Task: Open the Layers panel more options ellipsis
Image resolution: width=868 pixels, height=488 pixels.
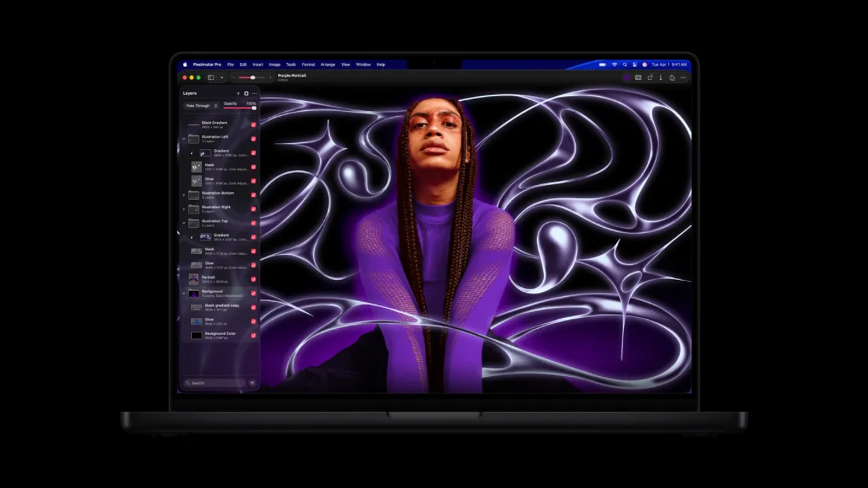Action: pos(254,94)
